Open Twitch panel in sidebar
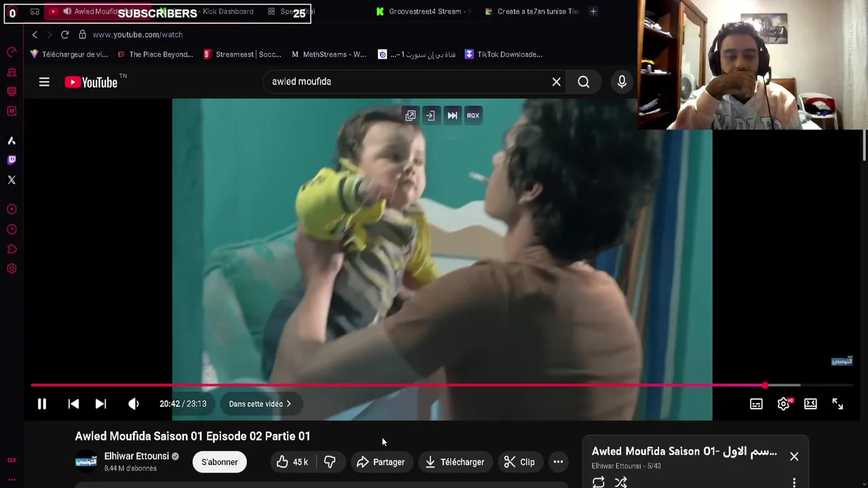 coord(12,161)
